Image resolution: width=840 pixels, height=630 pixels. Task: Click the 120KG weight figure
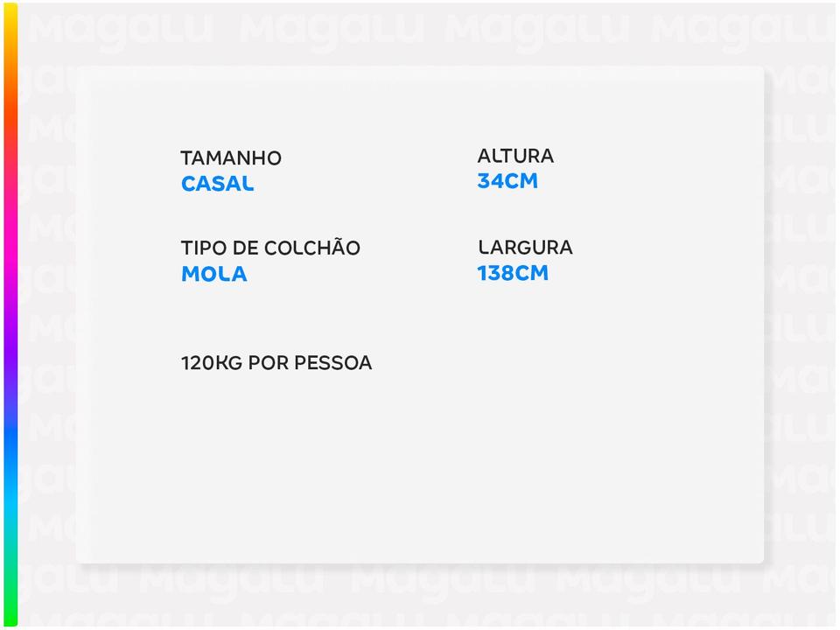point(212,363)
